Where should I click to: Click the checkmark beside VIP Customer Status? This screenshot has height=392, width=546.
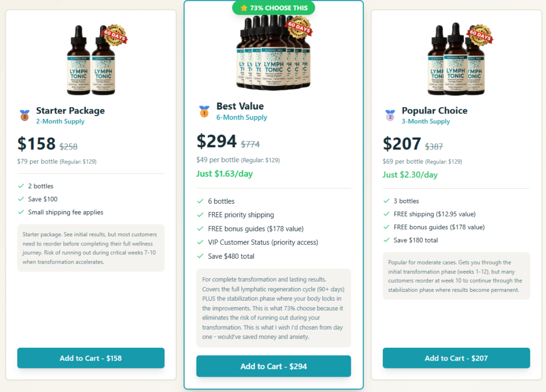tap(200, 242)
